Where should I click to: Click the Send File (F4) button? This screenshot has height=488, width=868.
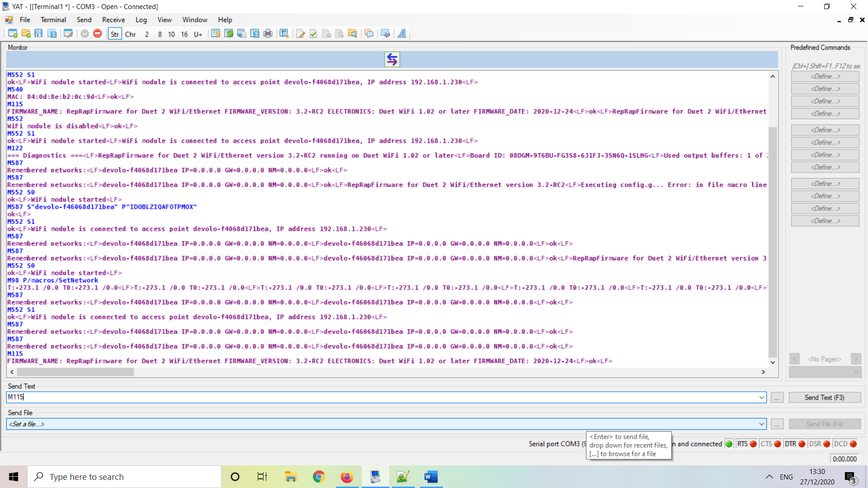coord(825,424)
